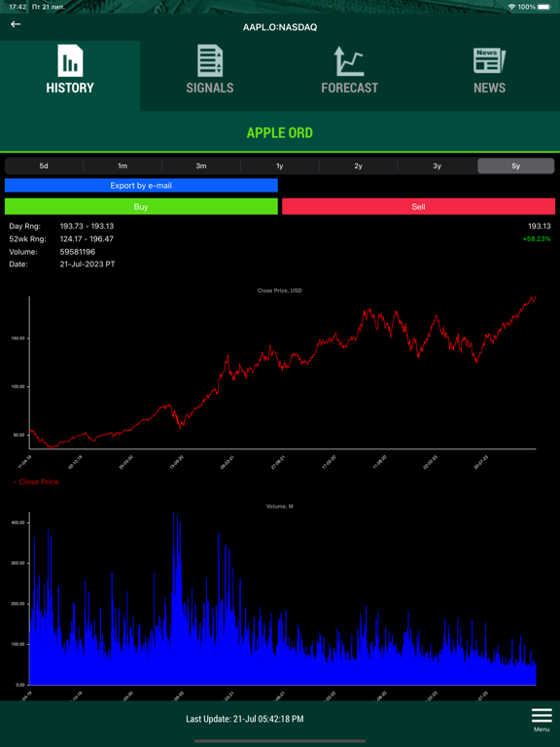The height and width of the screenshot is (747, 560).
Task: Select the 1m time range
Action: tap(122, 165)
